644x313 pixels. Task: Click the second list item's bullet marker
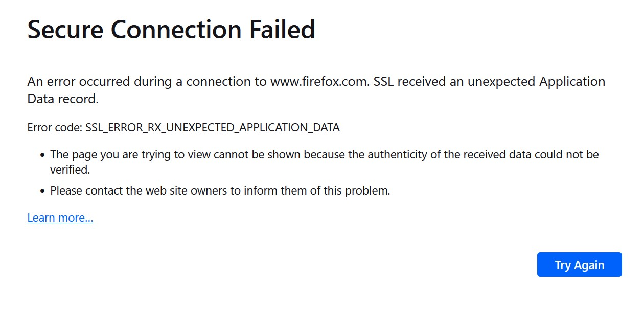tap(42, 192)
